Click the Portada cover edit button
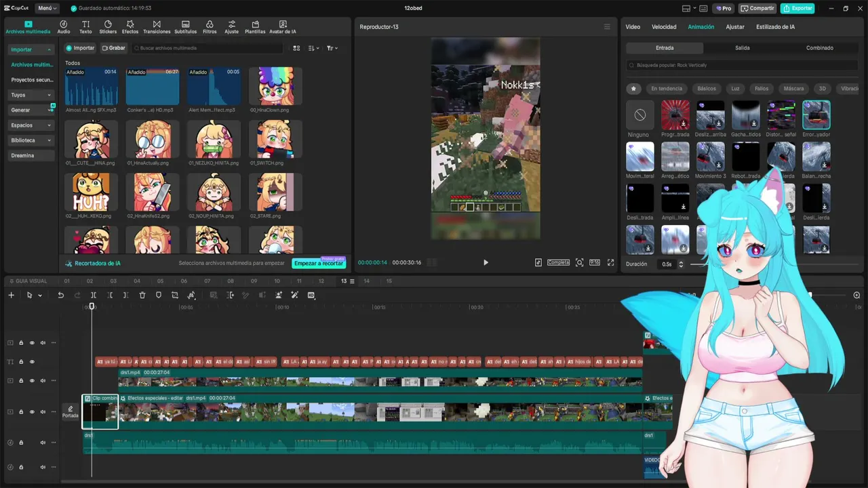This screenshot has width=868, height=488. click(x=71, y=412)
